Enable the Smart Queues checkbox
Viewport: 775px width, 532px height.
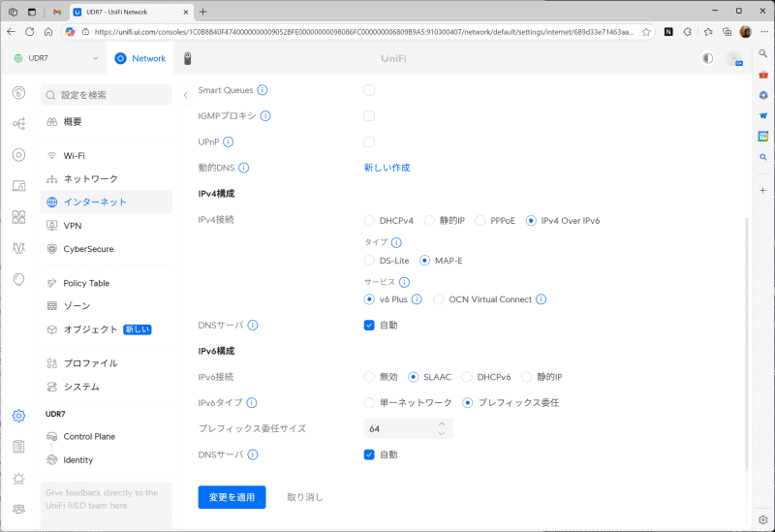click(x=369, y=90)
